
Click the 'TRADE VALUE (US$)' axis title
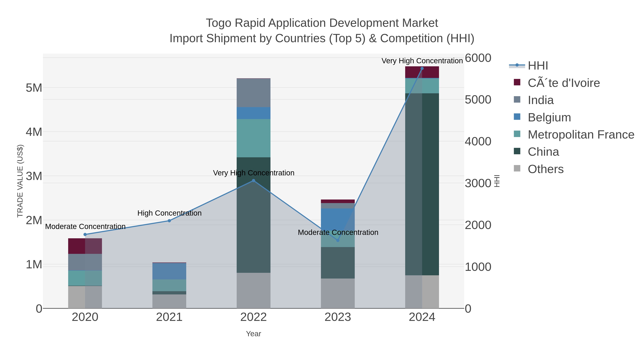pos(20,181)
